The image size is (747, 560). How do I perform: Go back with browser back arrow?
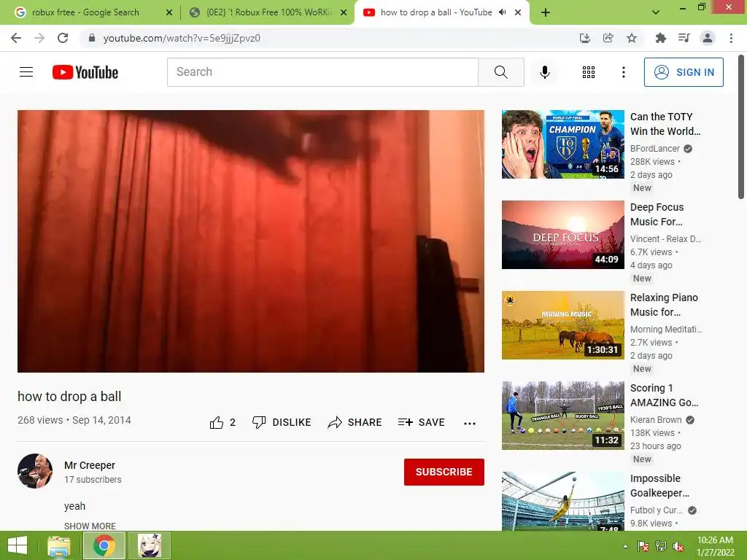16,38
